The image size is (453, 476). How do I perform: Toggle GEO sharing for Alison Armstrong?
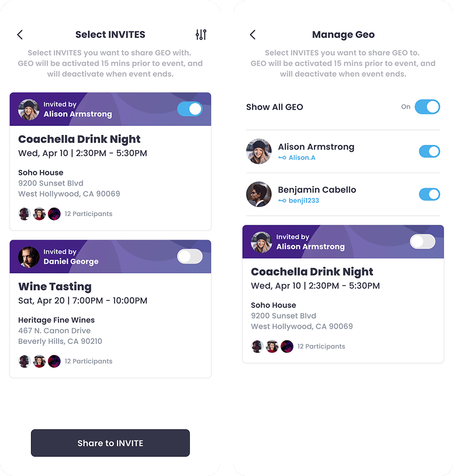click(x=430, y=151)
